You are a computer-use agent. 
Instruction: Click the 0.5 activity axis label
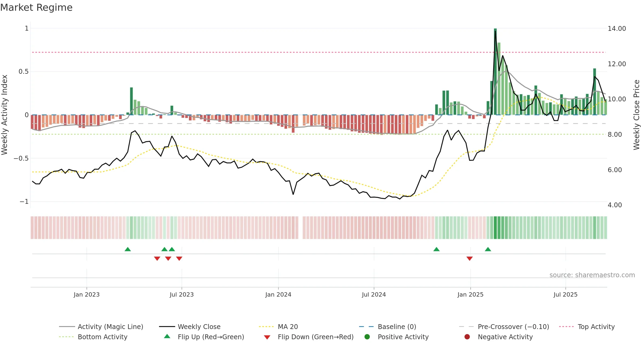[x=23, y=71]
